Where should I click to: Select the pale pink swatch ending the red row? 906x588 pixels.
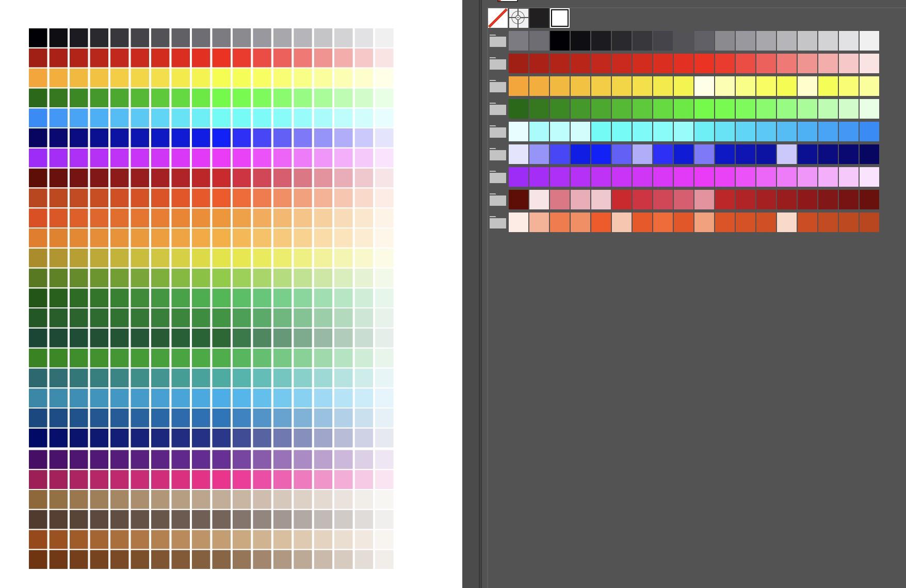pyautogui.click(x=869, y=63)
